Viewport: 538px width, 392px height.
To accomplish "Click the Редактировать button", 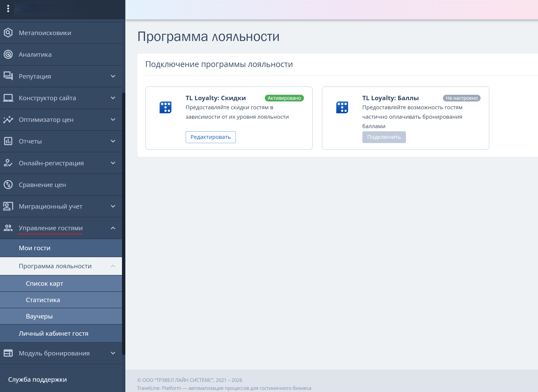I will click(211, 137).
